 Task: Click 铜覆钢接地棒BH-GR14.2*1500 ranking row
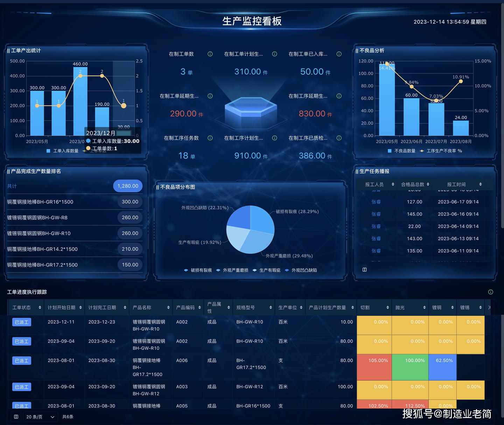pos(75,249)
